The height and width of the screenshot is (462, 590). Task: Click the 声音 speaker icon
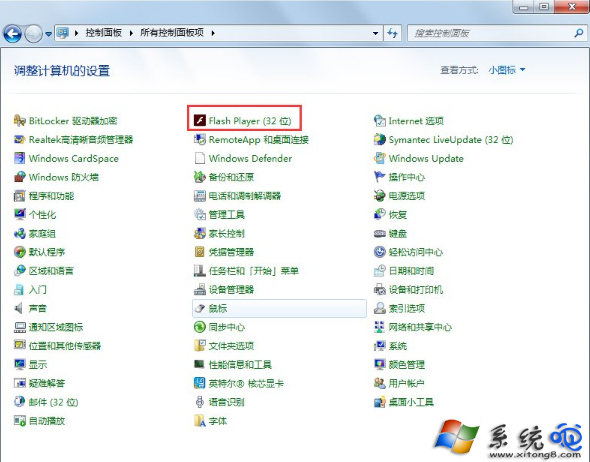(x=20, y=308)
